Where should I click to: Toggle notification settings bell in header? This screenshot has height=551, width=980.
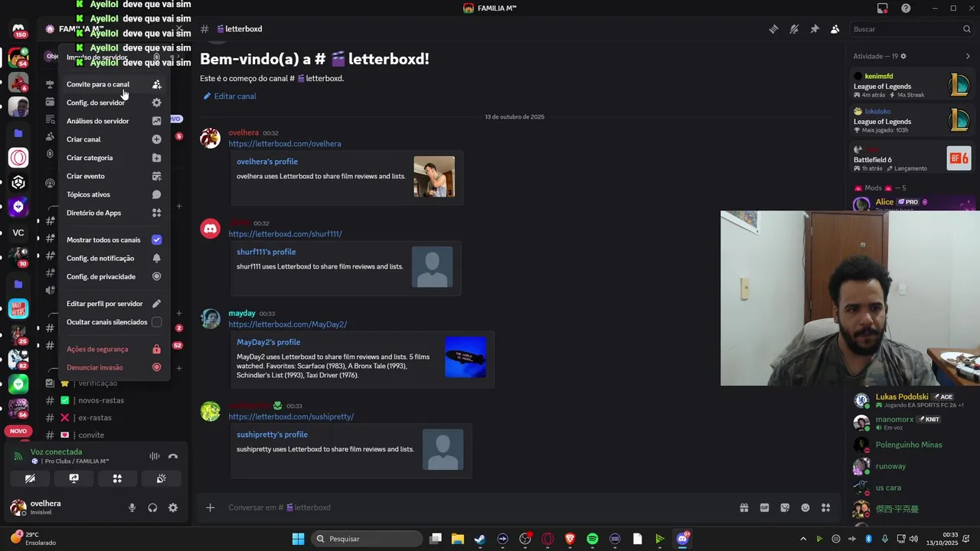[x=794, y=29]
